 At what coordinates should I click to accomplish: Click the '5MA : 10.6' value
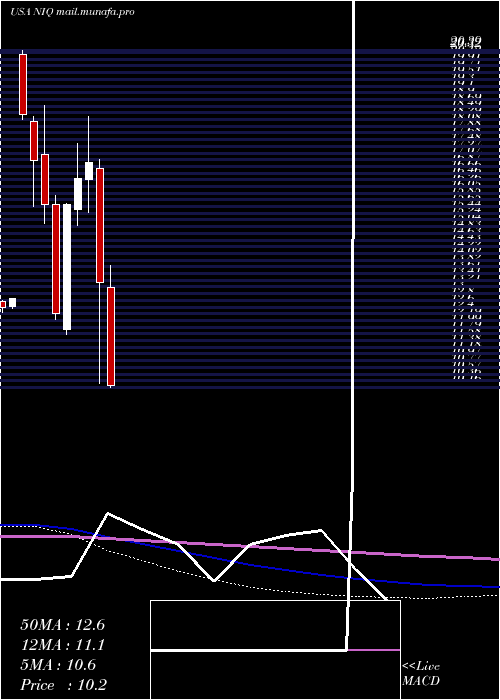click(x=58, y=665)
